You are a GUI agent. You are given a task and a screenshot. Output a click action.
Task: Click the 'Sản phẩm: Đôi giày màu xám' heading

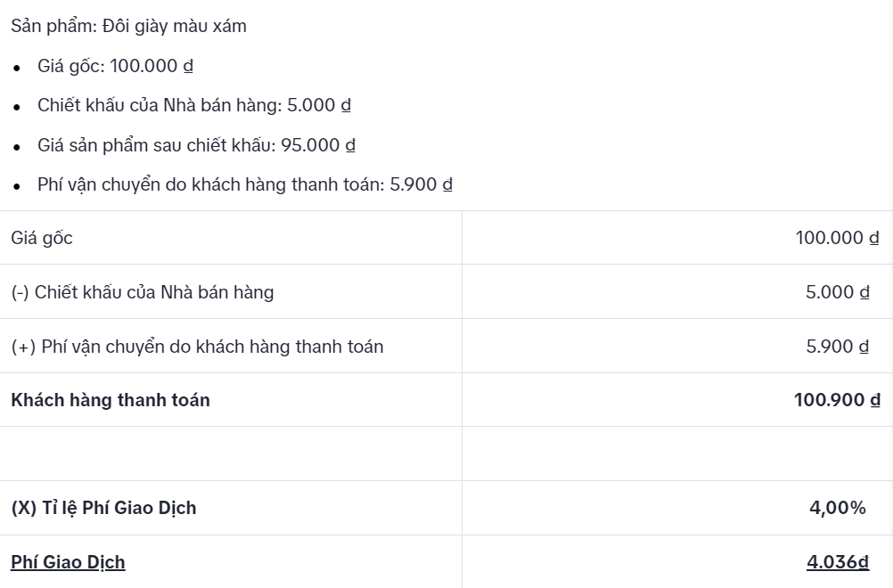coord(128,27)
